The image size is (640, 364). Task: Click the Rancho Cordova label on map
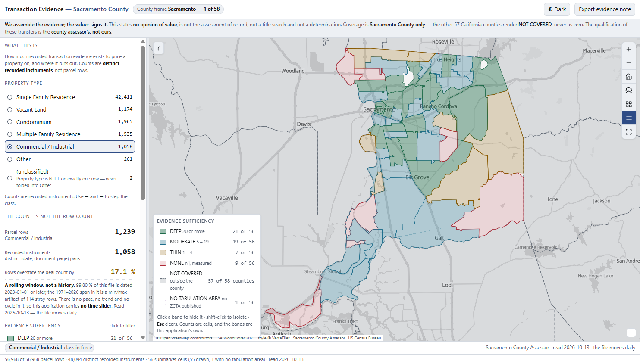pos(438,106)
